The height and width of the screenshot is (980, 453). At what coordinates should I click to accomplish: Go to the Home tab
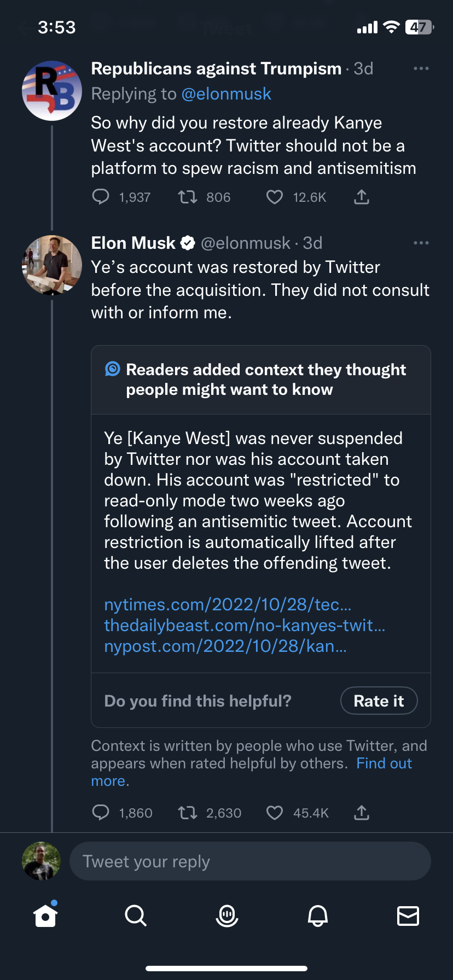tap(45, 915)
